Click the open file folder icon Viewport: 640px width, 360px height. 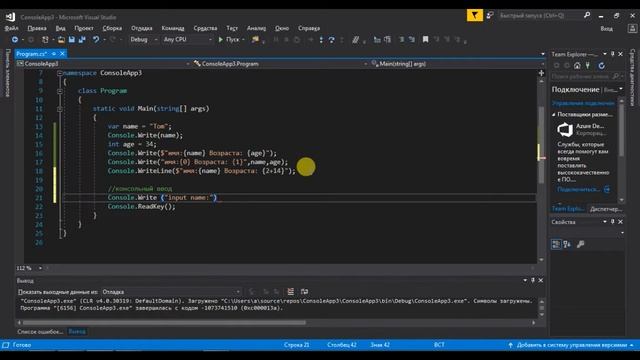[61, 40]
